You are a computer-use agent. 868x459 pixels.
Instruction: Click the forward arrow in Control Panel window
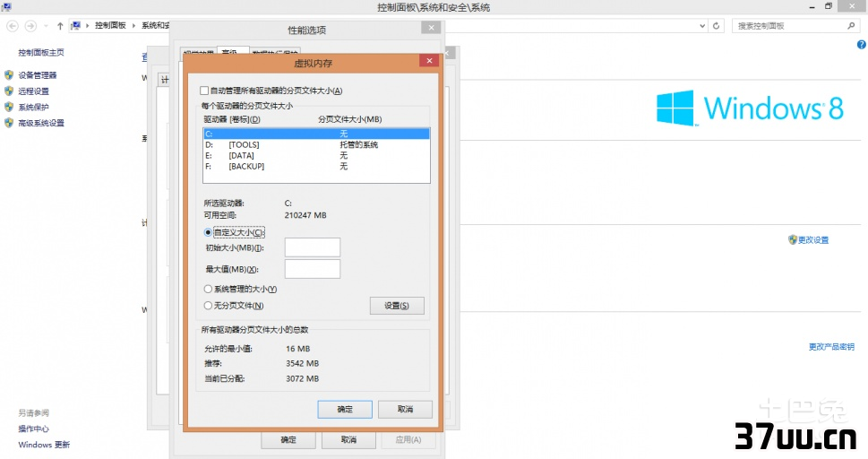tap(31, 25)
